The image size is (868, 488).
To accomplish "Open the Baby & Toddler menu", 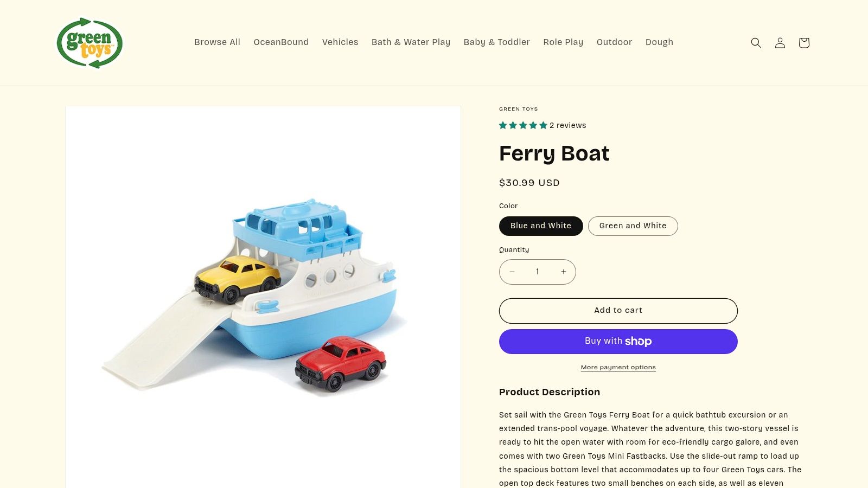I will pos(496,42).
